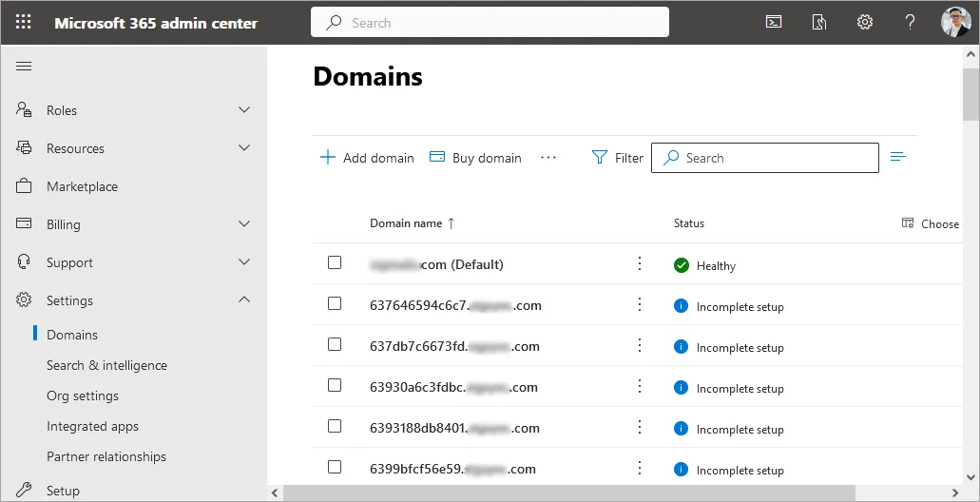This screenshot has height=502, width=980.
Task: Open the Default .com domain link
Action: pyautogui.click(x=436, y=264)
